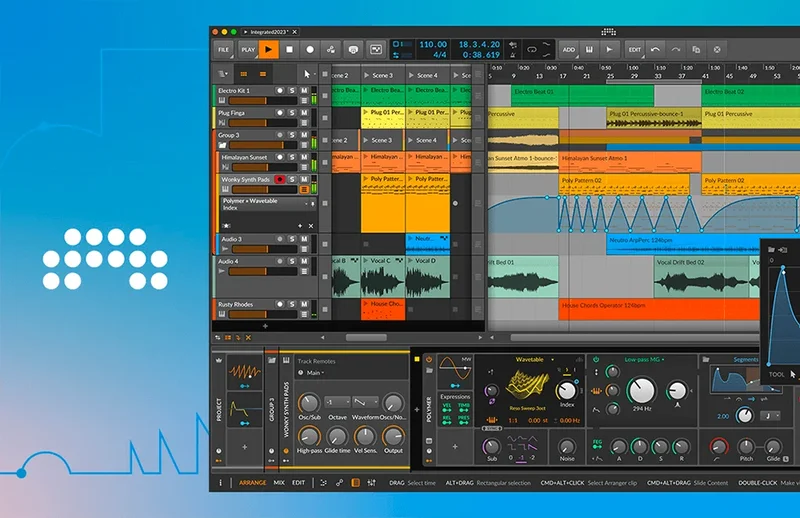Toggle the Low-pass MG filter power button
This screenshot has width=800, height=518.
pos(595,359)
